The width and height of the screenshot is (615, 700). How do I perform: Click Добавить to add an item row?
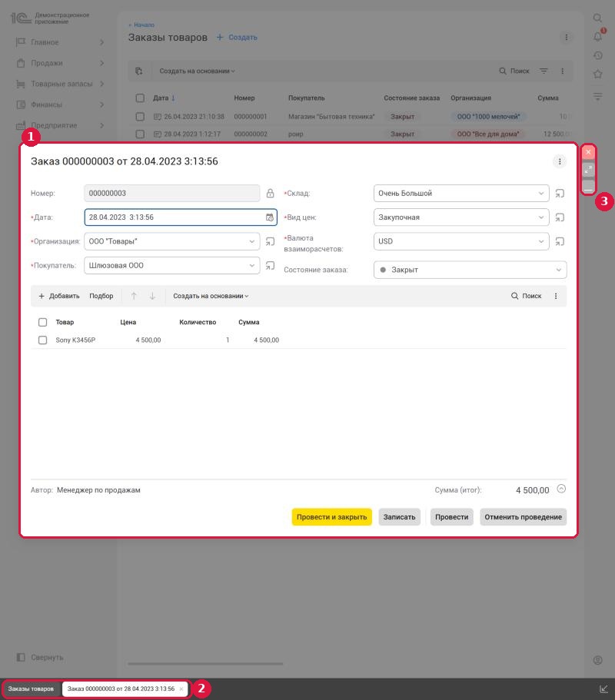click(x=59, y=296)
